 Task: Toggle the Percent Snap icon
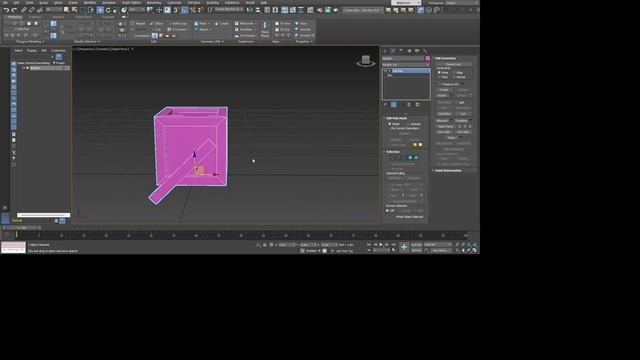point(192,10)
